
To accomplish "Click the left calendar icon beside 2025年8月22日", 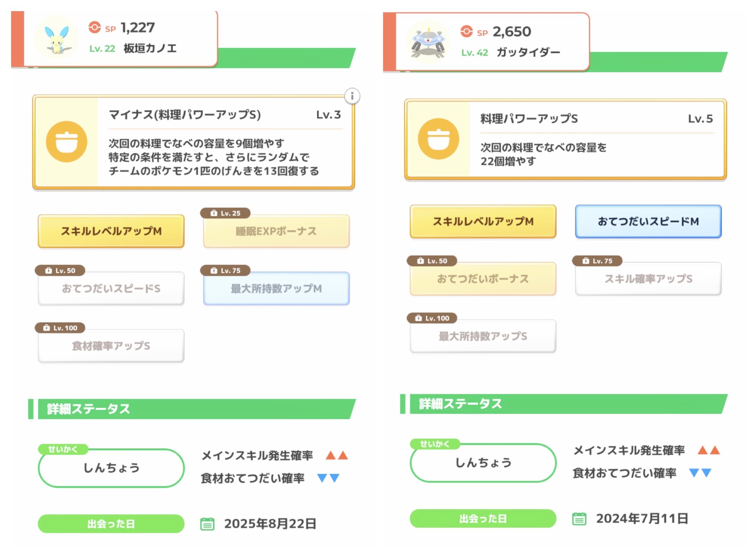I will 207,524.
